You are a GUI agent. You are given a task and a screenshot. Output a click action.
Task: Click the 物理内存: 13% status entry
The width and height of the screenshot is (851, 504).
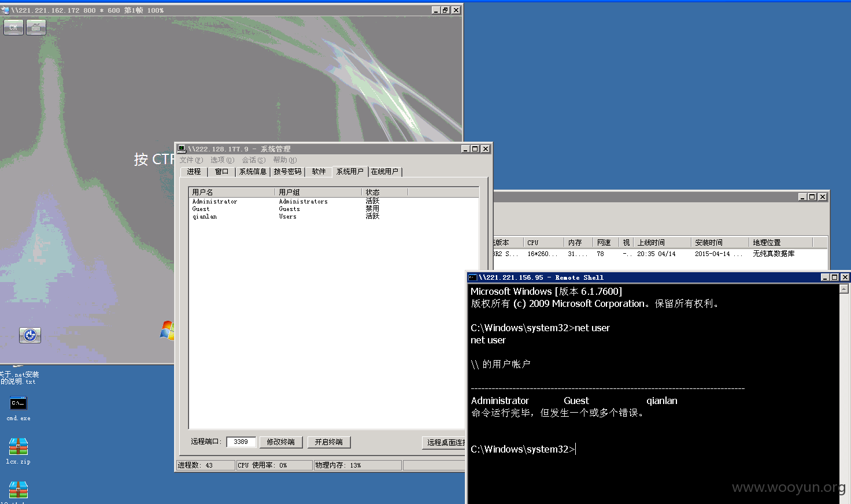(358, 465)
